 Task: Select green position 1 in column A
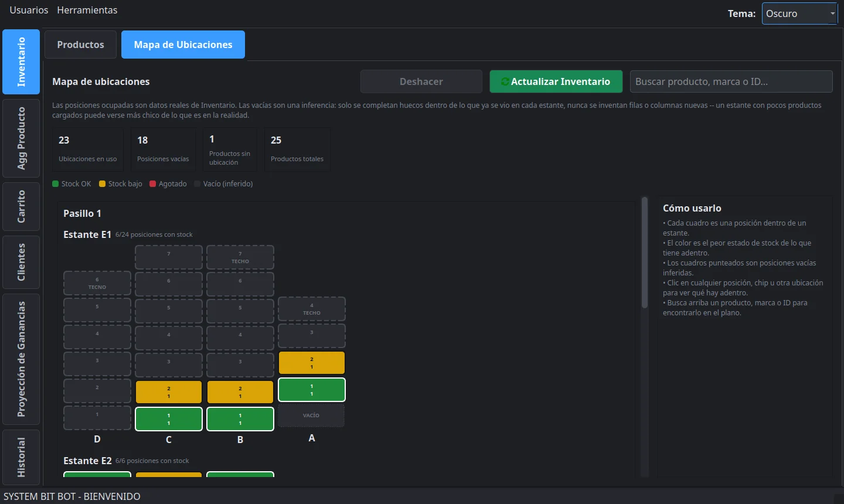312,390
